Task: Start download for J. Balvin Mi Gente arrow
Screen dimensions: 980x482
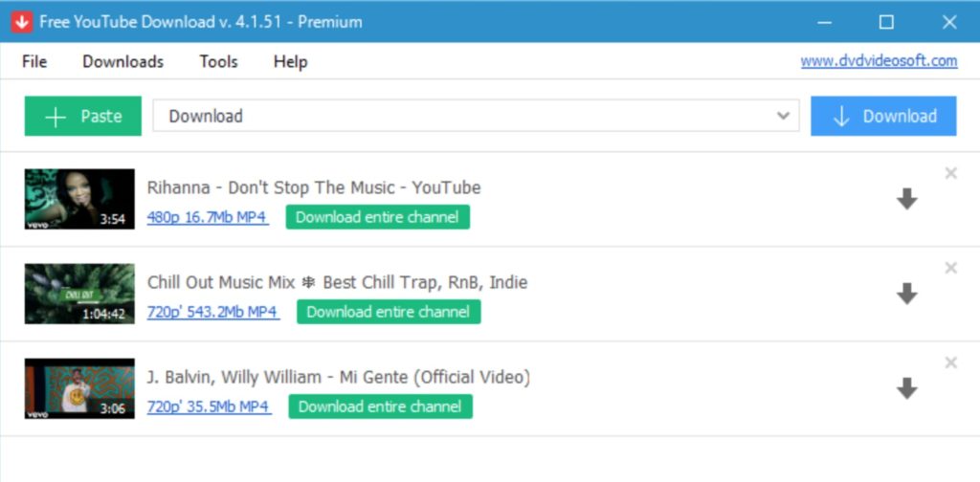Action: [x=907, y=389]
